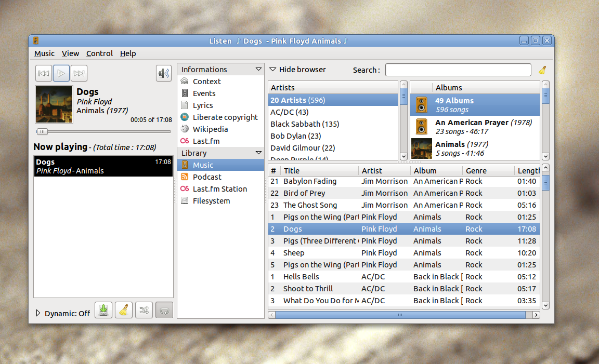
Task: Click the Artists column header
Action: (333, 87)
